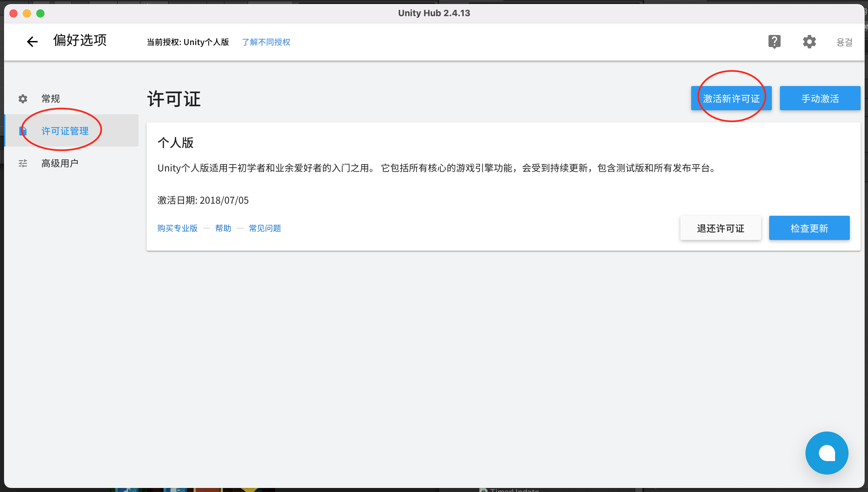Click the 激活新许可证 button
This screenshot has width=868, height=492.
click(731, 98)
